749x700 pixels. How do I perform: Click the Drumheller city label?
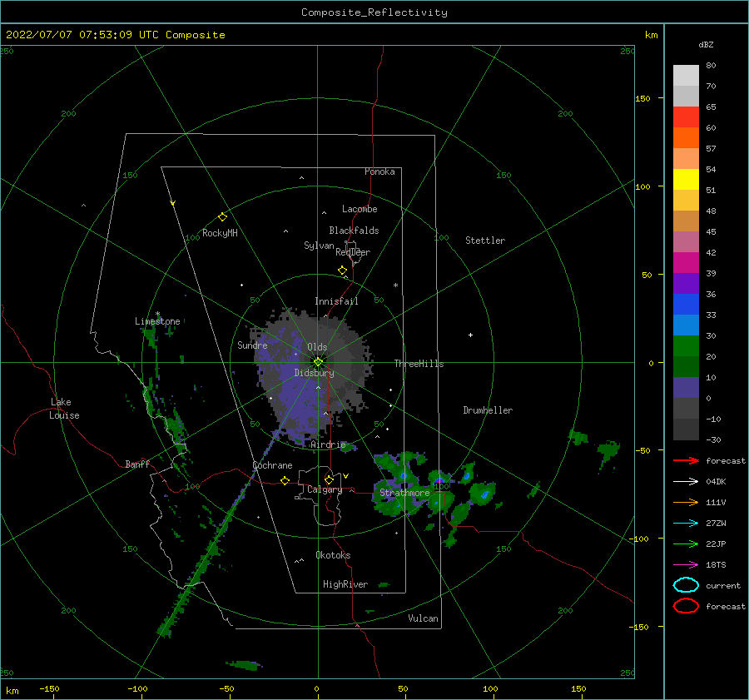[x=488, y=410]
